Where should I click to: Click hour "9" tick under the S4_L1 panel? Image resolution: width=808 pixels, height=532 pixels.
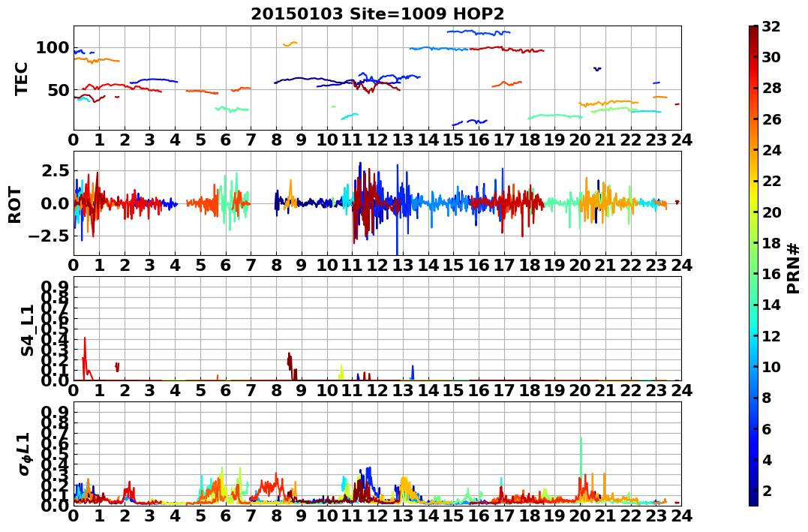click(x=302, y=390)
